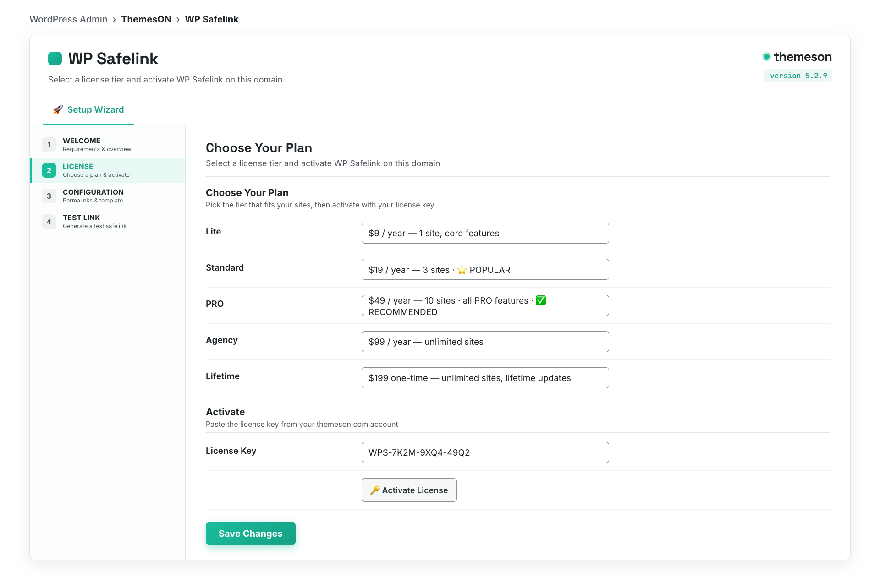Viewport: 880px width, 588px height.
Task: Click ThemesON breadcrumb link
Action: coord(146,19)
